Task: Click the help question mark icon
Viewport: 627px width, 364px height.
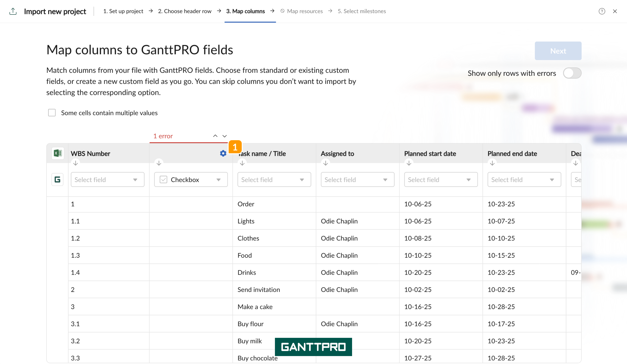Action: [x=602, y=11]
